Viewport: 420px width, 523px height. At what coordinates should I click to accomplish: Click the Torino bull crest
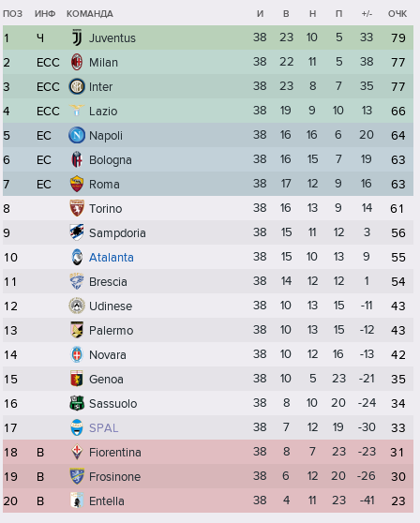point(77,208)
